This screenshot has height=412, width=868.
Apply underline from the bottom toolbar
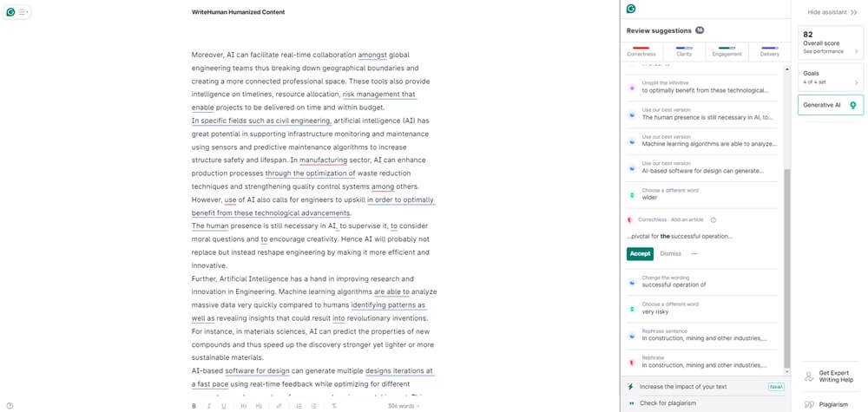[223, 405]
